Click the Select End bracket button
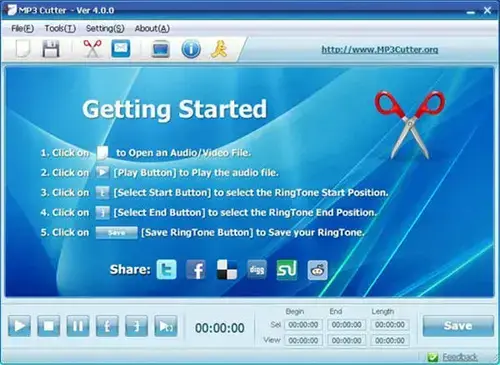This screenshot has width=500, height=365. pos(136,326)
